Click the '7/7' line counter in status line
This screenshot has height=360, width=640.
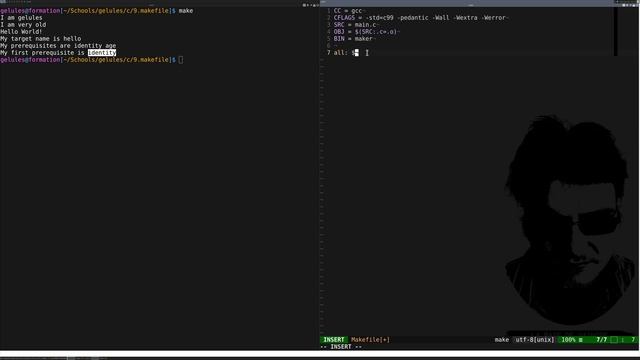[x=601, y=340]
